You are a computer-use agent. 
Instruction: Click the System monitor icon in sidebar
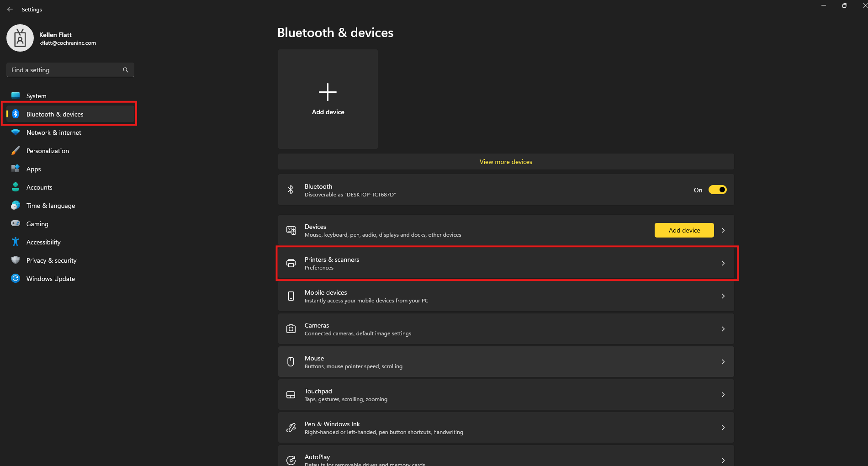coord(16,95)
